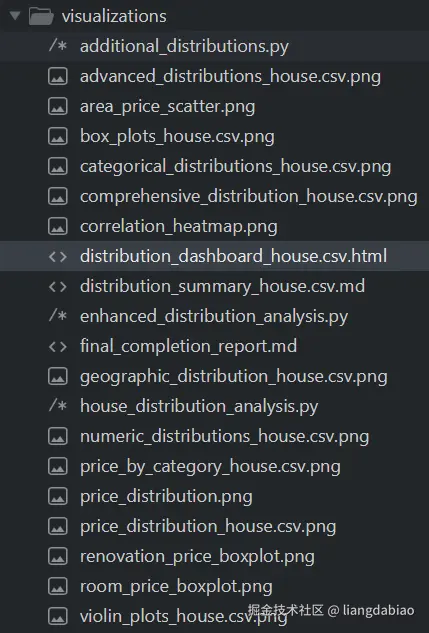Click the image icon beside box_plots_house.csv.png

pos(58,136)
